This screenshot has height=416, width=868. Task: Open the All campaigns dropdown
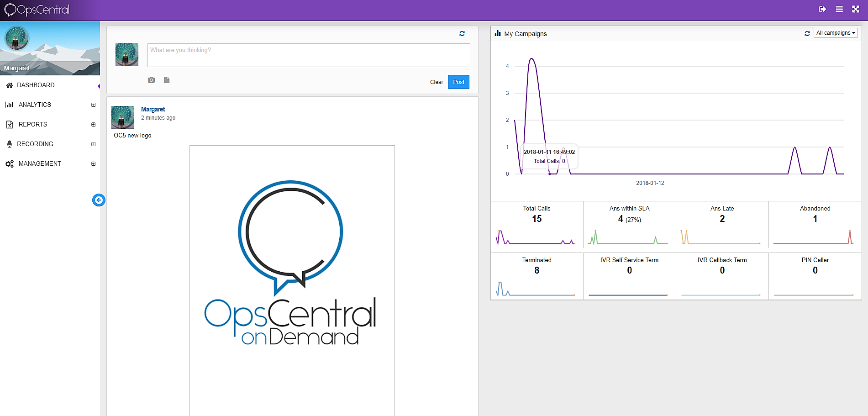836,33
